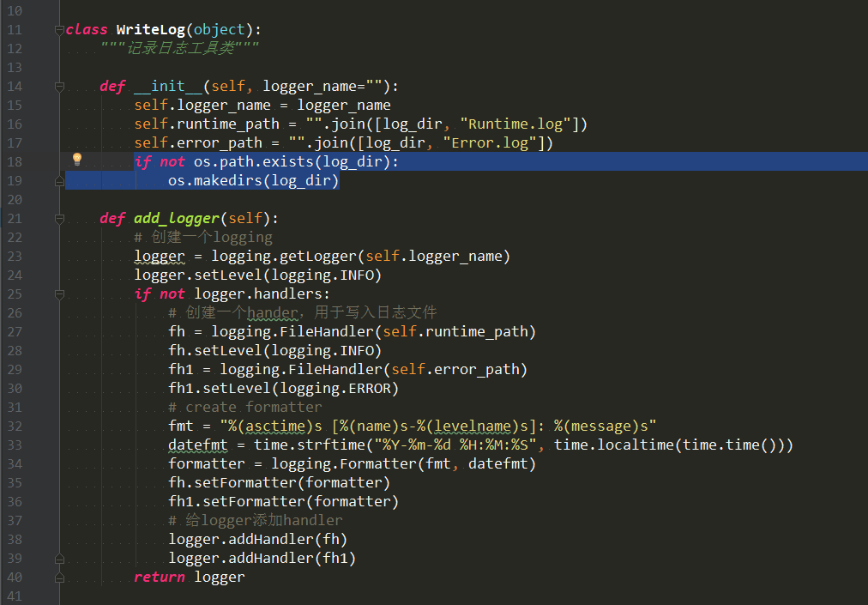The image size is (868, 605).
Task: Collapse the __init__ method fold marker
Action: pos(59,87)
